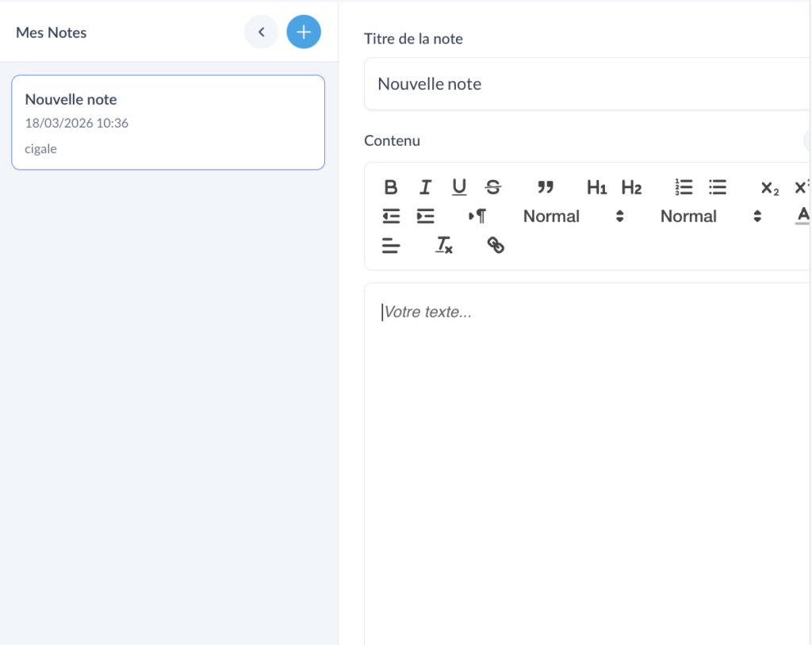Open the first Normal dropdown
The image size is (812, 645).
click(x=573, y=216)
